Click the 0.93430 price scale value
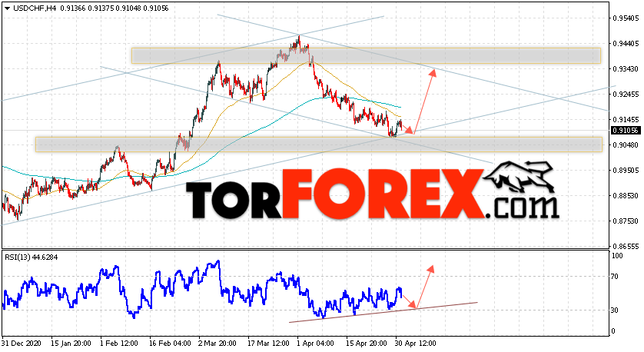 (626, 68)
